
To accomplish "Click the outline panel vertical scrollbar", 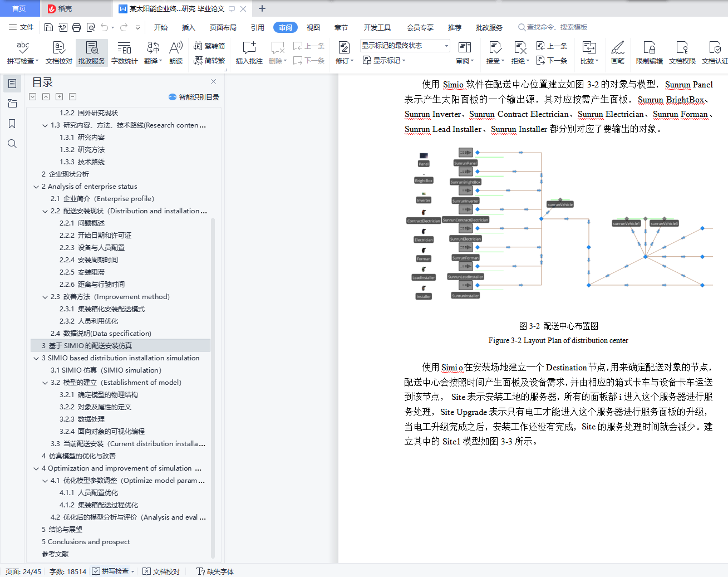I will coord(213,387).
